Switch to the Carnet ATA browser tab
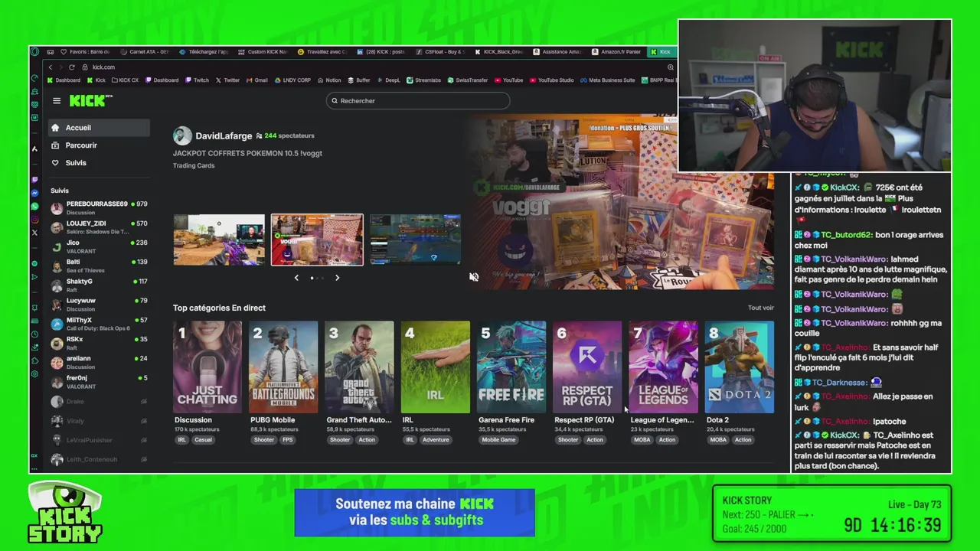980x551 pixels. tap(145, 52)
